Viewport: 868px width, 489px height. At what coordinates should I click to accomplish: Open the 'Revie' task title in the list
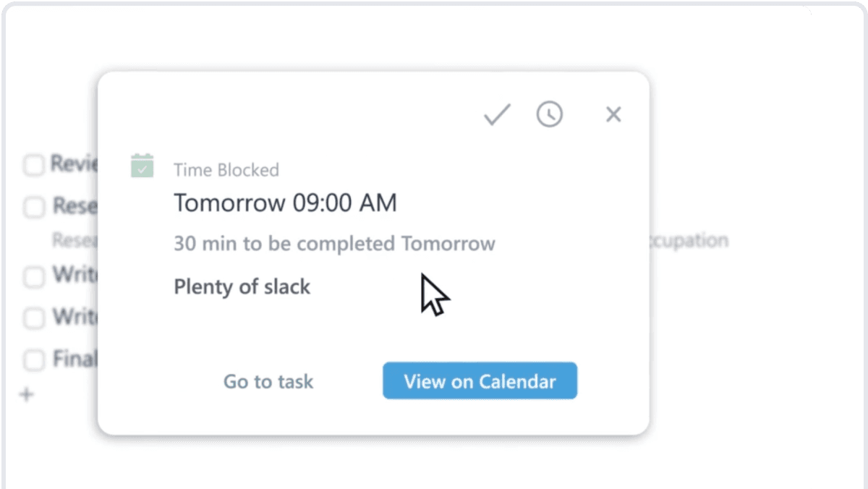tap(74, 164)
